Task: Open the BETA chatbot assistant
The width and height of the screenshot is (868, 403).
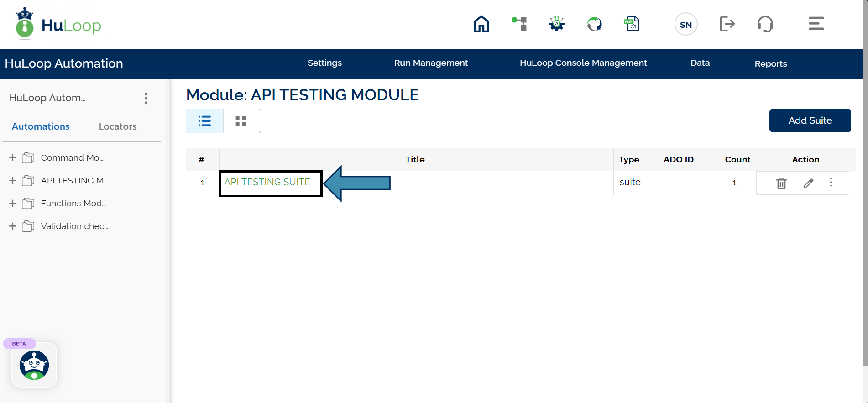Action: (34, 365)
